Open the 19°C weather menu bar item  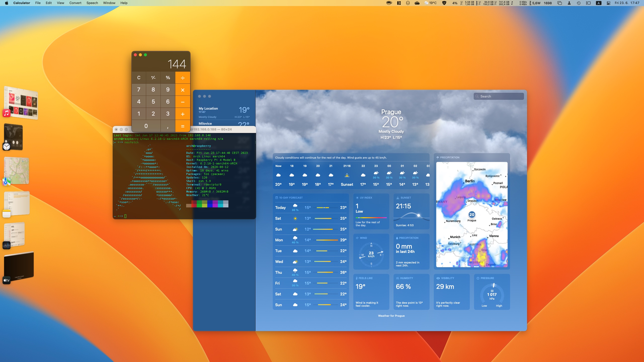pos(431,3)
